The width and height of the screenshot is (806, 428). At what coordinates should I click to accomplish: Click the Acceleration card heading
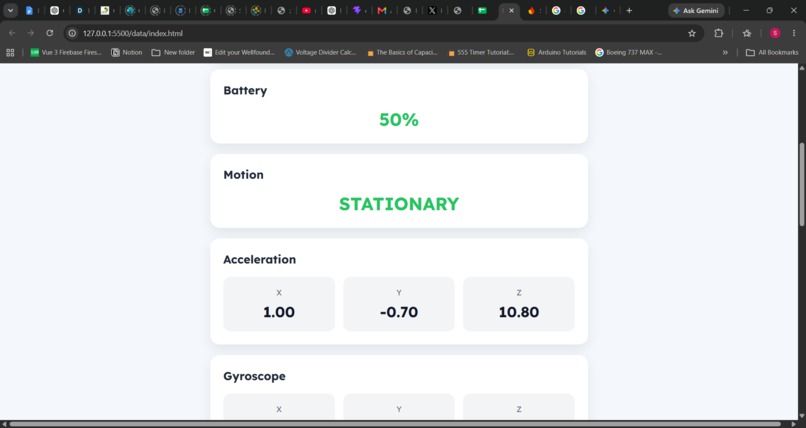260,259
